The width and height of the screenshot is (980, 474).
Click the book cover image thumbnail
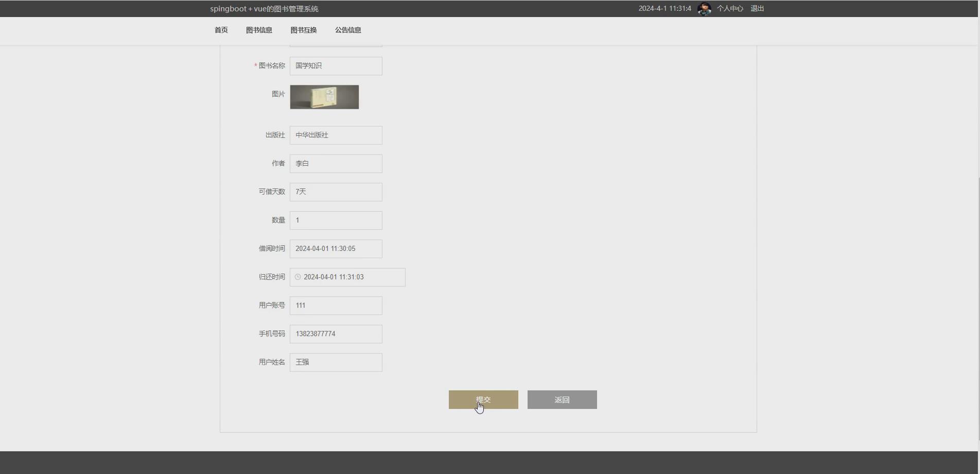324,96
